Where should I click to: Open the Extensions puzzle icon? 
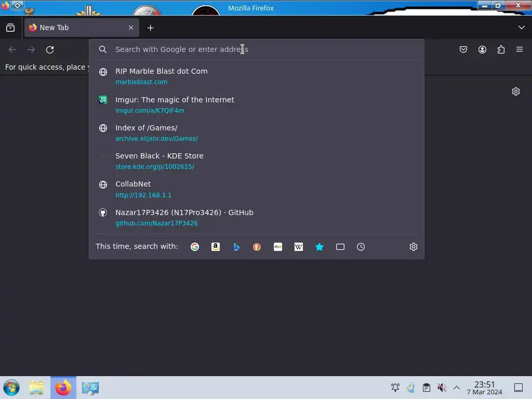point(501,49)
